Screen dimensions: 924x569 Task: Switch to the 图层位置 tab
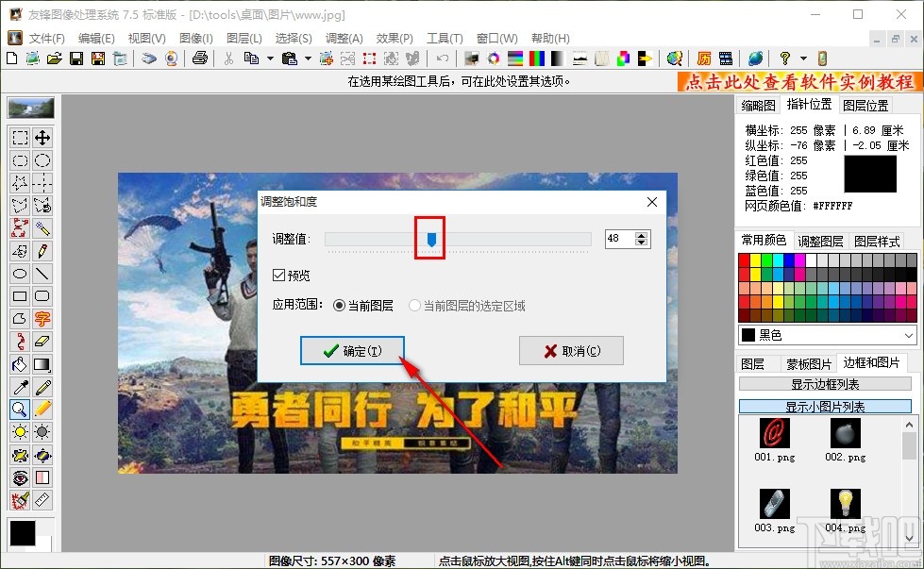pyautogui.click(x=865, y=106)
